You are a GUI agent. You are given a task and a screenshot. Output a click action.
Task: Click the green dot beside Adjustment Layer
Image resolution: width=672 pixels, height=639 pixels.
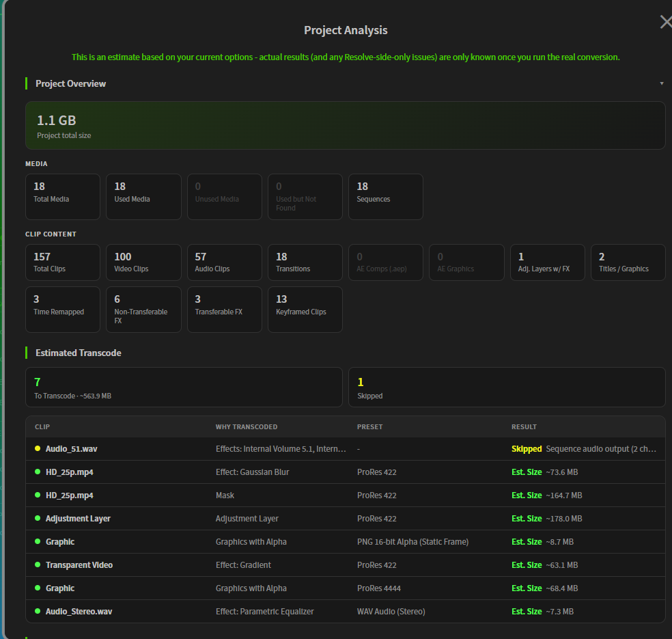pyautogui.click(x=38, y=518)
